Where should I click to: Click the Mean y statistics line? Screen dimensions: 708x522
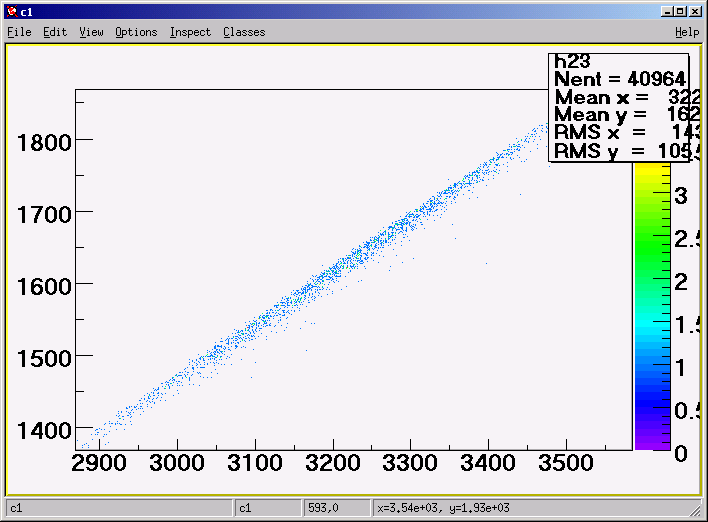pyautogui.click(x=627, y=114)
